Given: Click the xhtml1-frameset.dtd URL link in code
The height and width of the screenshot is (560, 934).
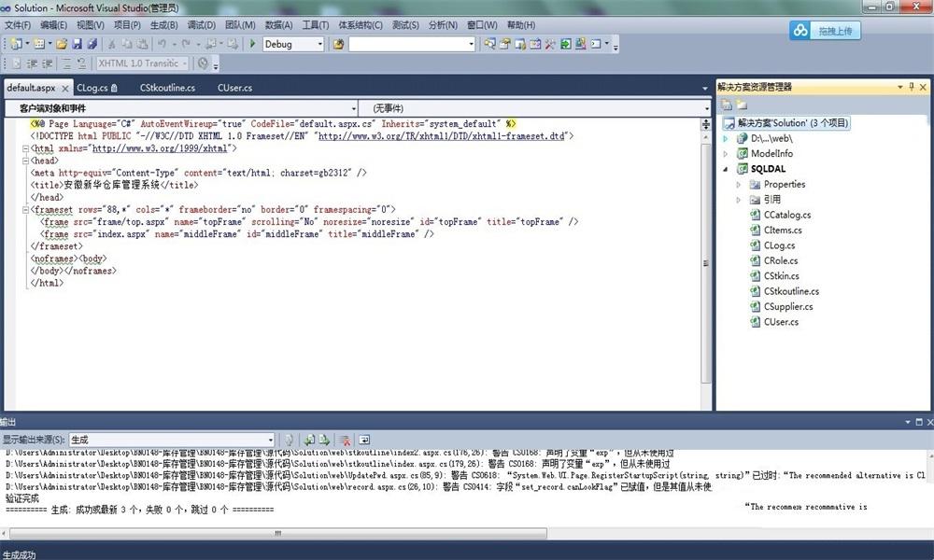Looking at the screenshot, I should [x=442, y=136].
